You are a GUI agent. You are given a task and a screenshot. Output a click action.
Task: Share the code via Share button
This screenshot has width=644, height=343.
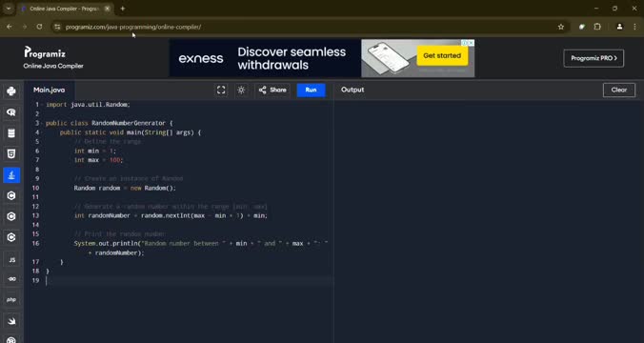point(272,90)
